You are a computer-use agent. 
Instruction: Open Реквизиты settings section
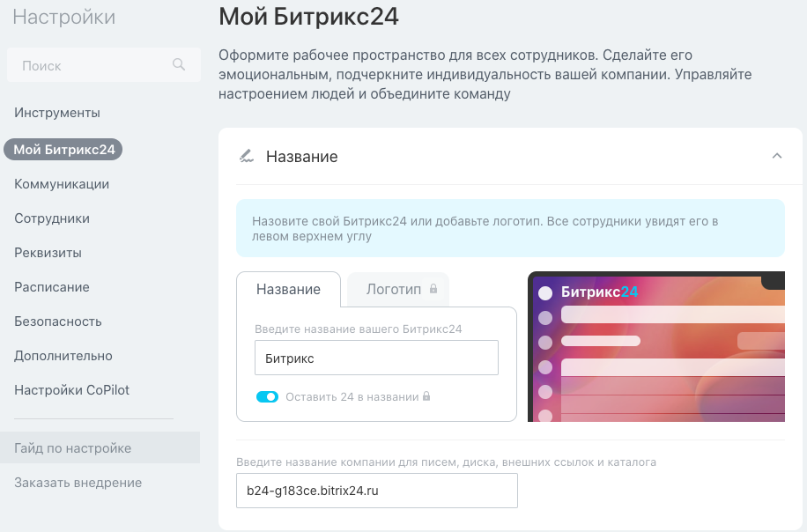48,253
